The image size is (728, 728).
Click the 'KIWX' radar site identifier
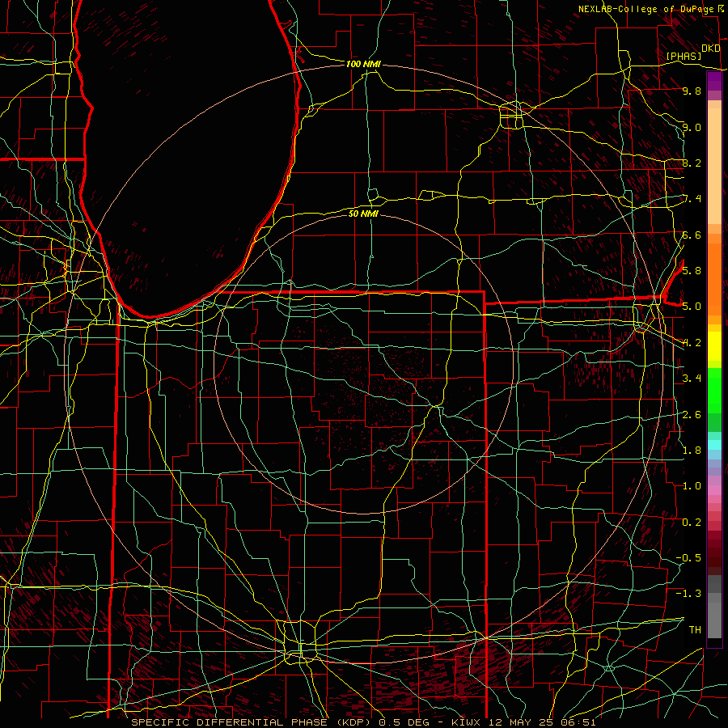coord(467,722)
